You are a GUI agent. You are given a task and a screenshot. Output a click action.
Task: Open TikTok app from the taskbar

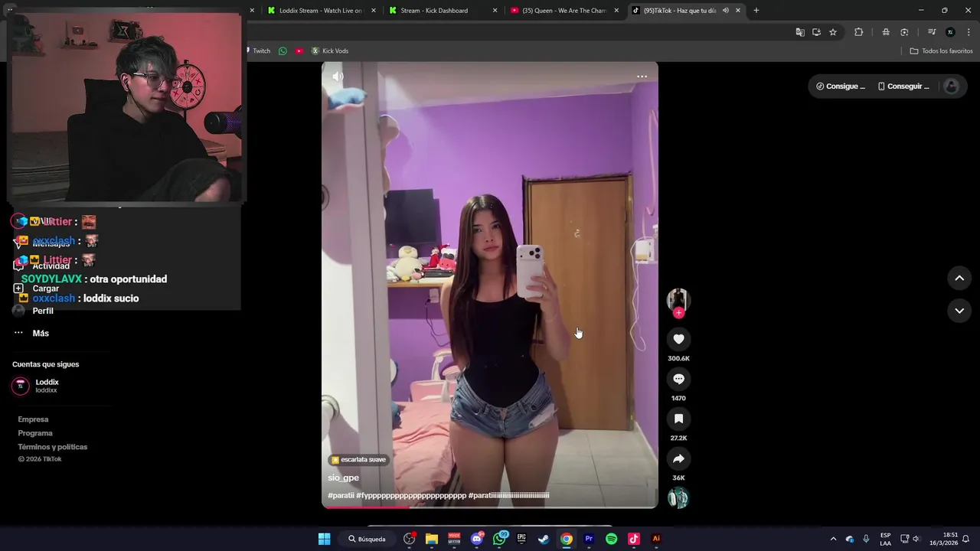(633, 539)
